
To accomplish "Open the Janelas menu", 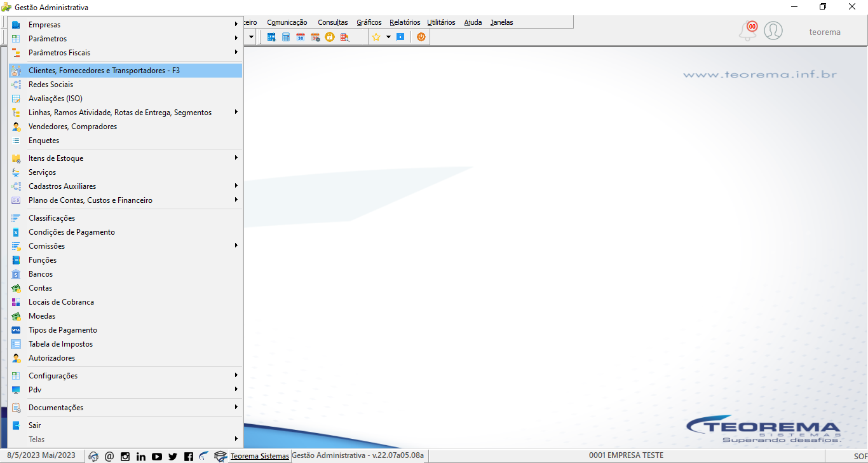I will click(x=501, y=22).
